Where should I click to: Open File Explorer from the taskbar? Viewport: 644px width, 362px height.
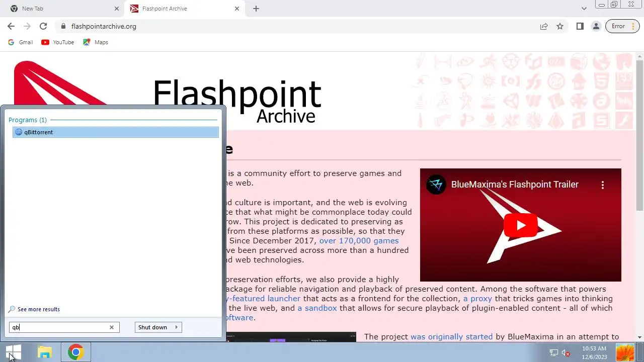45,352
